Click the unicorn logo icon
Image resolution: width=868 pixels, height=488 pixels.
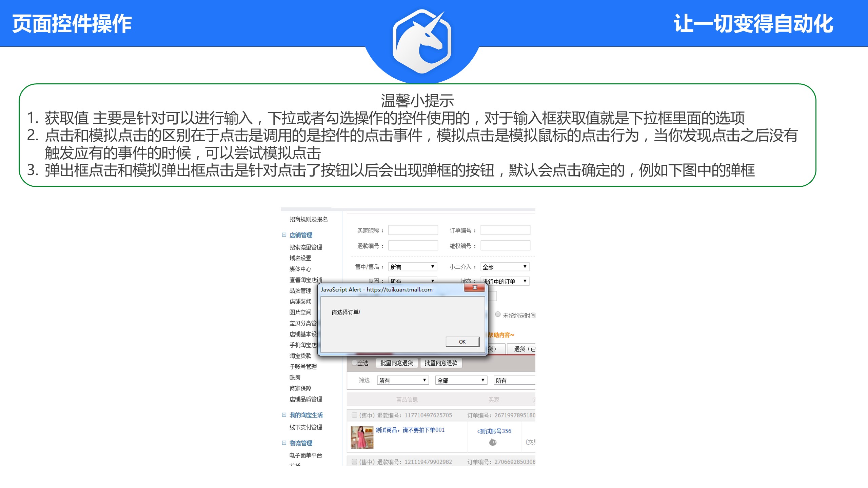[x=422, y=41]
